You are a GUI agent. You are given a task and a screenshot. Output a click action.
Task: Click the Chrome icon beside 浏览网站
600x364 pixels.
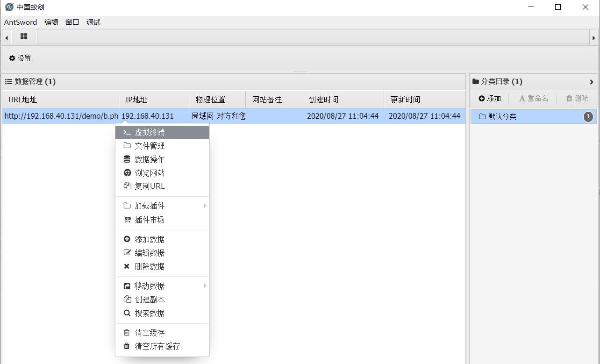127,173
